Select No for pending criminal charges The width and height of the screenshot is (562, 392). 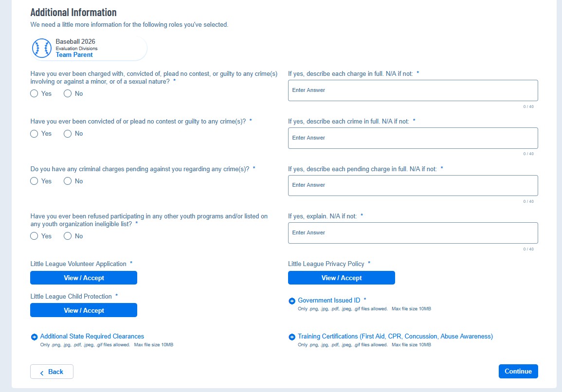[x=68, y=181]
